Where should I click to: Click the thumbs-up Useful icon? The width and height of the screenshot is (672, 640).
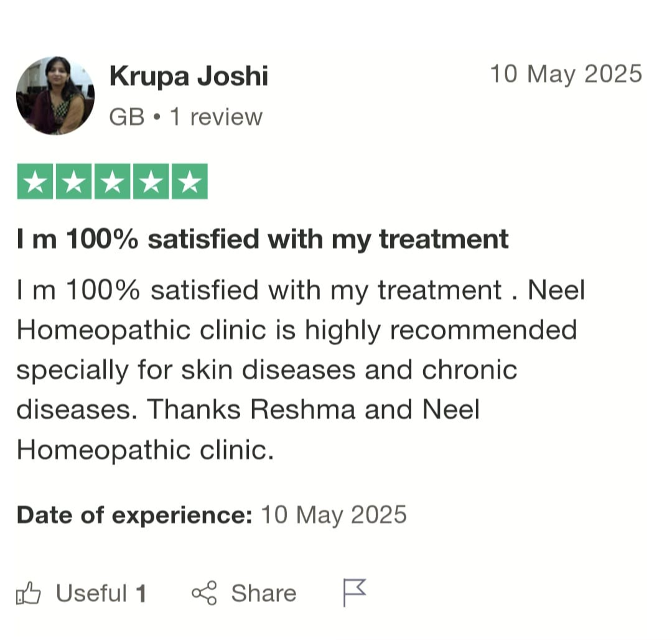click(x=28, y=594)
